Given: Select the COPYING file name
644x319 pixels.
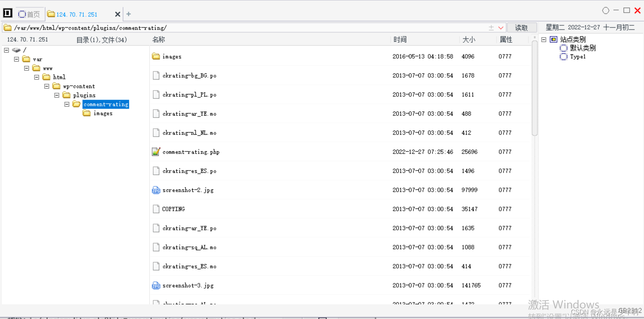Looking at the screenshot, I should pos(173,209).
